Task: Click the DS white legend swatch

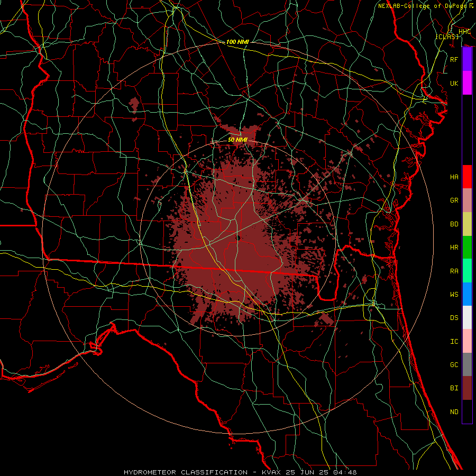Action: [467, 317]
